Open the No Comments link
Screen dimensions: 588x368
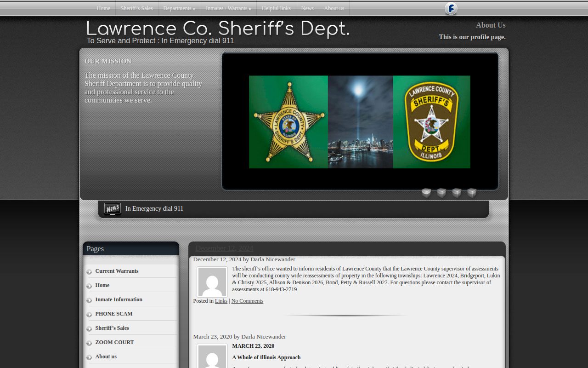(x=247, y=301)
